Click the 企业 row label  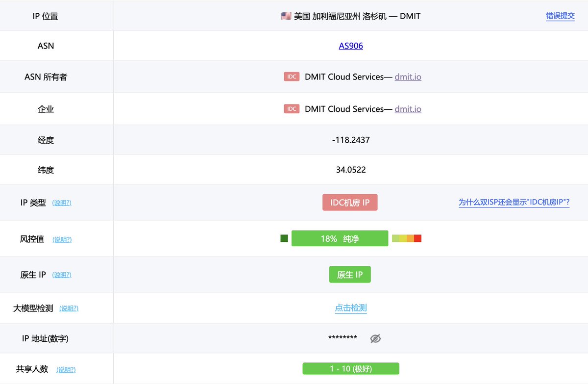46,109
